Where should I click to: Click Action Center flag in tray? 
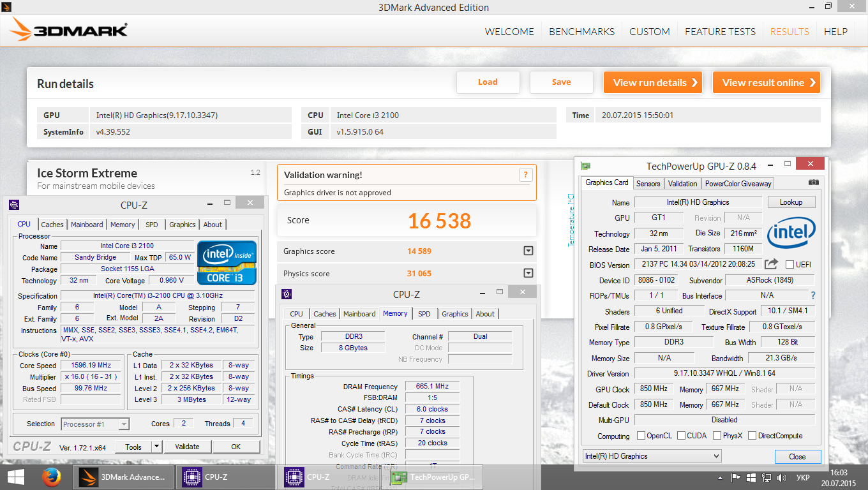[x=736, y=477]
